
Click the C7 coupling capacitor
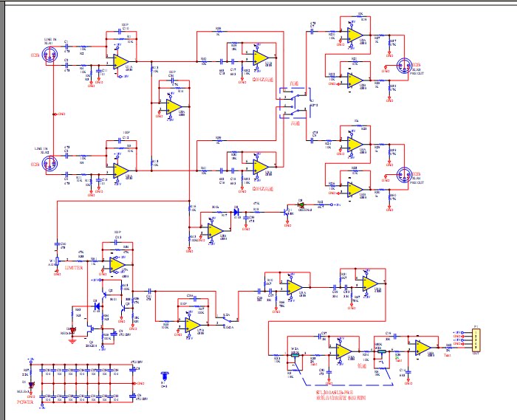click(312, 31)
